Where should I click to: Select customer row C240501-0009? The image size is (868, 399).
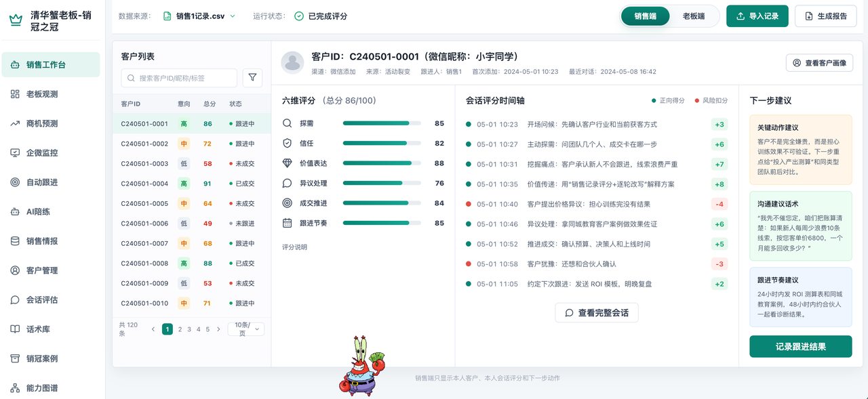tap(191, 283)
